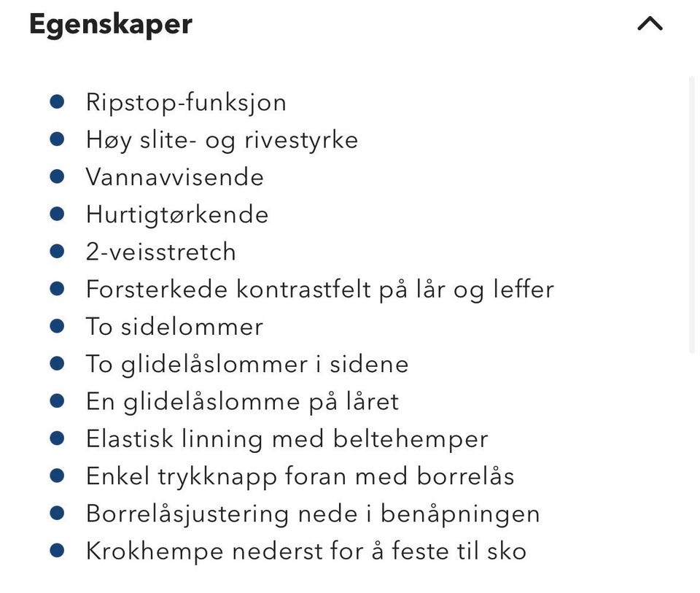The height and width of the screenshot is (593, 700).
Task: Select the Ripstop-funksjon list item
Action: [x=186, y=103]
